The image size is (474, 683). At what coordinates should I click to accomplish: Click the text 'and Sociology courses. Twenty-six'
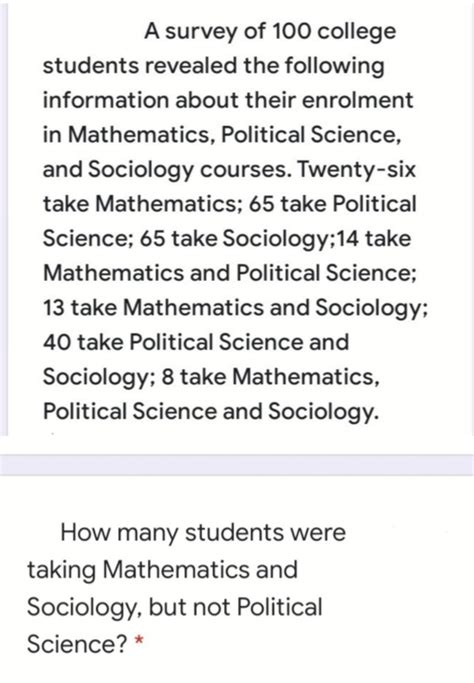pyautogui.click(x=229, y=170)
